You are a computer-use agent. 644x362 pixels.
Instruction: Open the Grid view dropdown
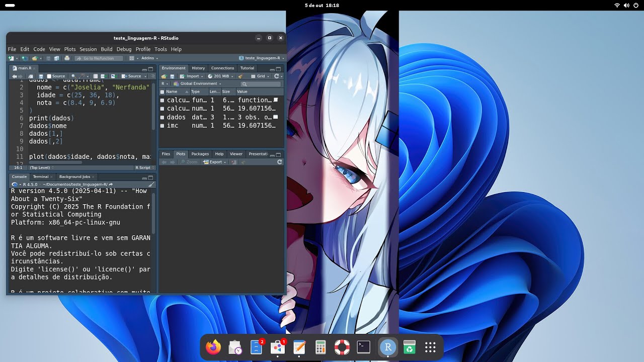pyautogui.click(x=260, y=76)
